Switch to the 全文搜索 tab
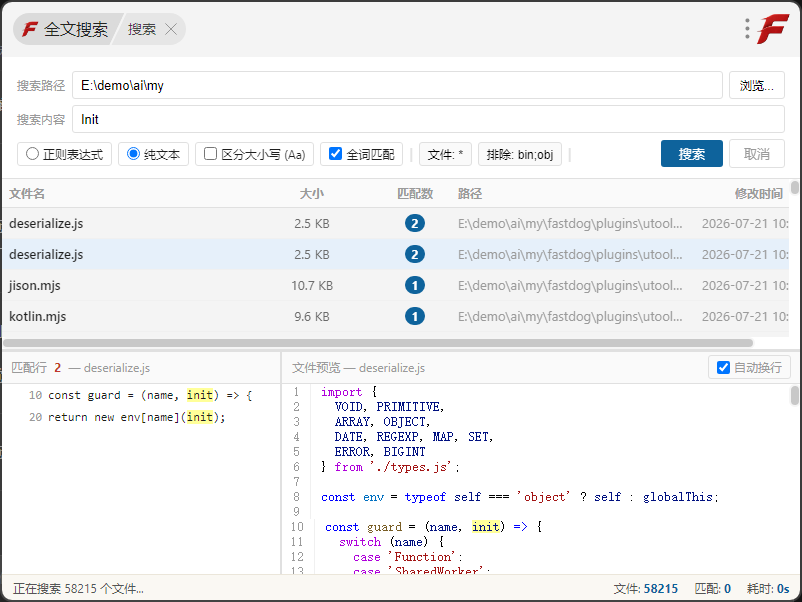 65,29
